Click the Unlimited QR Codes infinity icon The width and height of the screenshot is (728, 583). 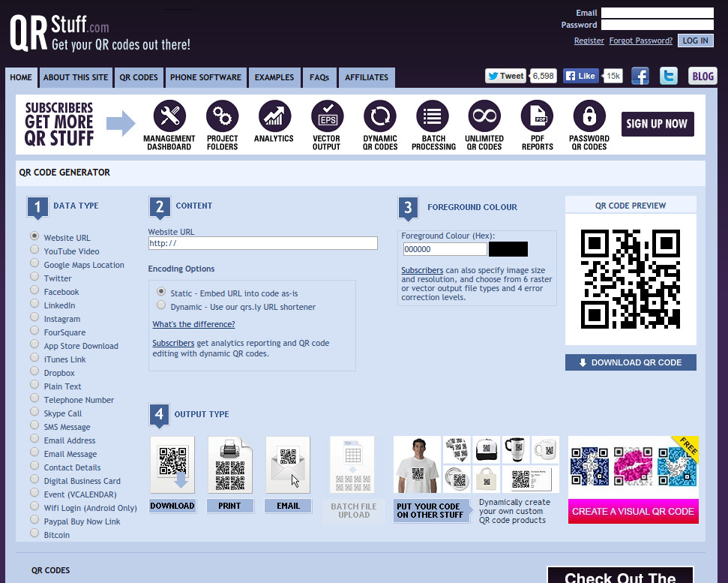point(484,116)
